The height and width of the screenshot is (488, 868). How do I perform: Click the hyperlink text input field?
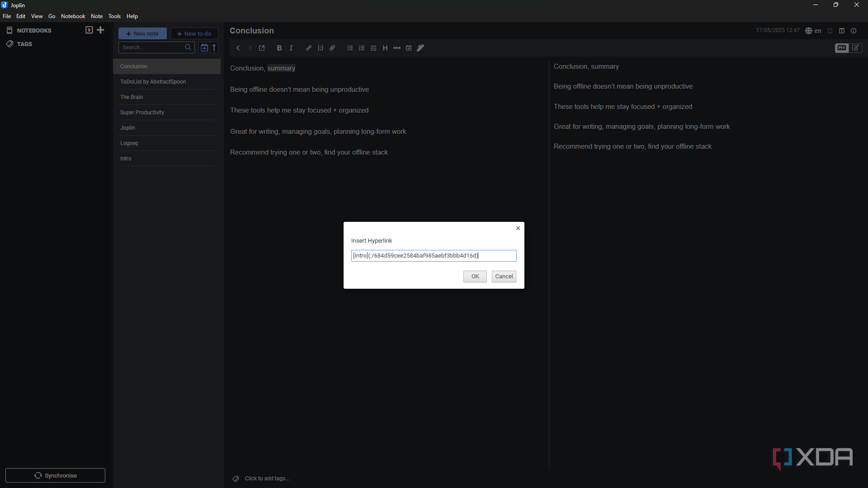(x=434, y=256)
